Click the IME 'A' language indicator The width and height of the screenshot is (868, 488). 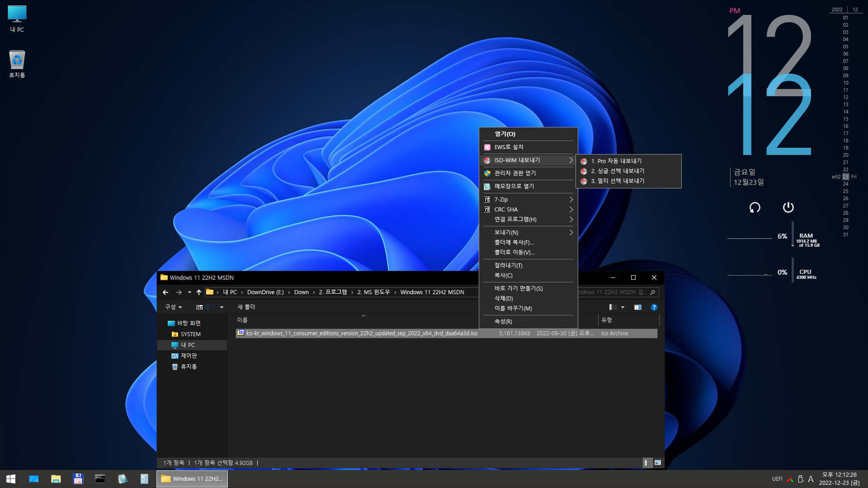pyautogui.click(x=811, y=479)
